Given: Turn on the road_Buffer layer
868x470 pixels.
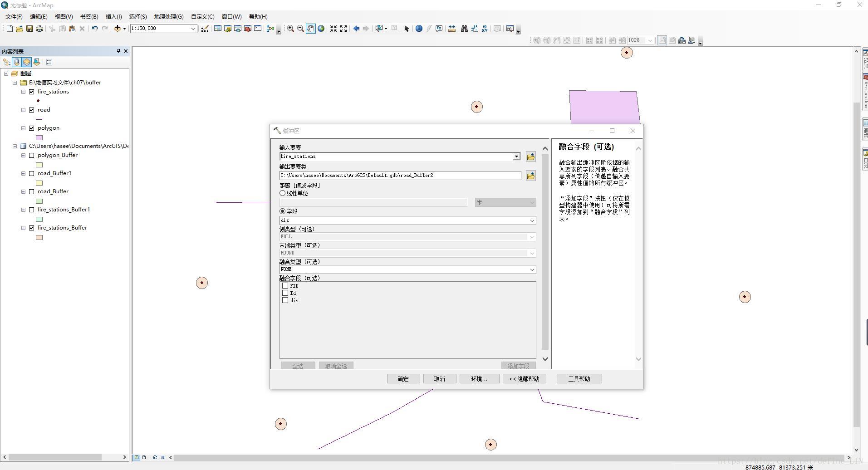Looking at the screenshot, I should pyautogui.click(x=32, y=191).
